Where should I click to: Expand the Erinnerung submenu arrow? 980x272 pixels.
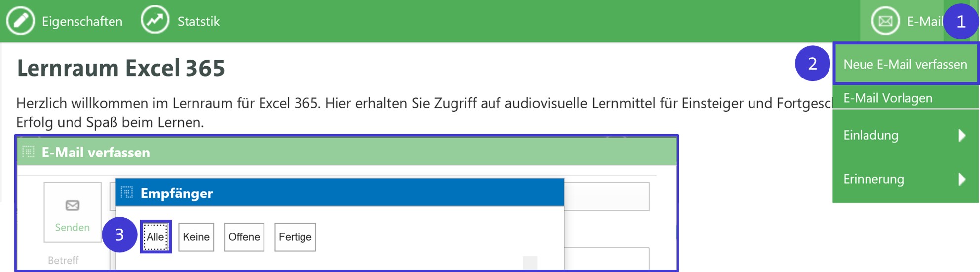click(x=962, y=179)
